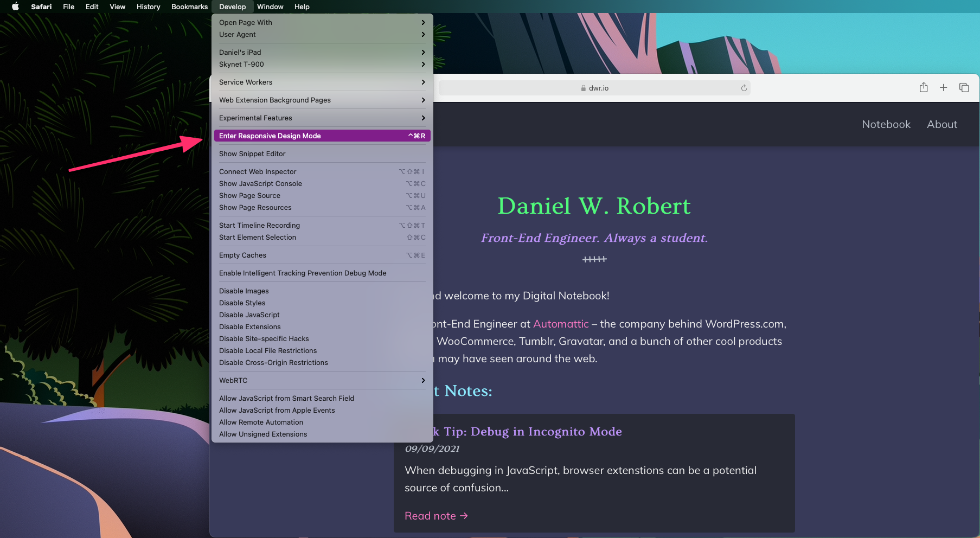
Task: Open the Help menu
Action: [x=302, y=7]
